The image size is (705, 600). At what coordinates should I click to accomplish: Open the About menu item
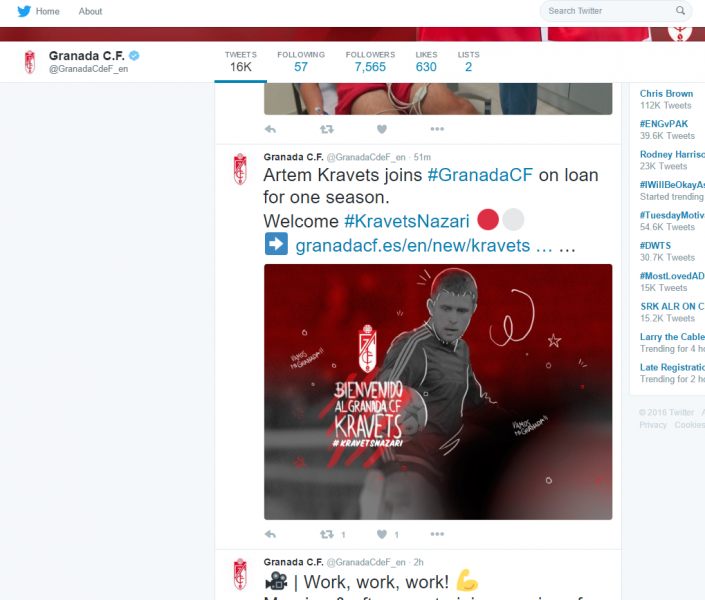90,11
